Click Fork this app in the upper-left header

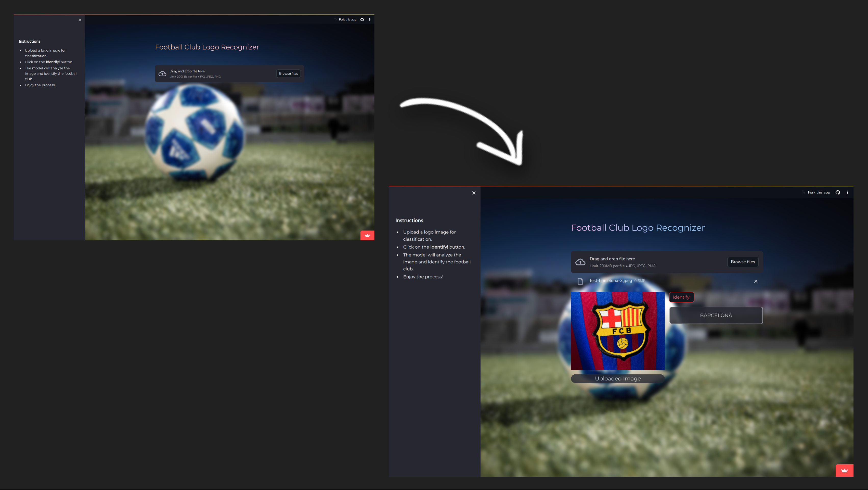pyautogui.click(x=347, y=20)
